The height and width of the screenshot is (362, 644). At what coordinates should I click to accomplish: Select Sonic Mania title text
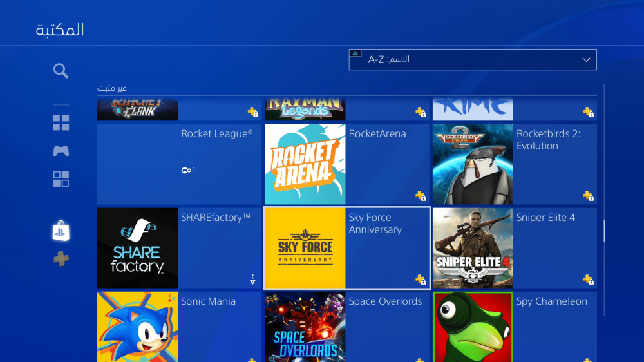[x=208, y=301]
